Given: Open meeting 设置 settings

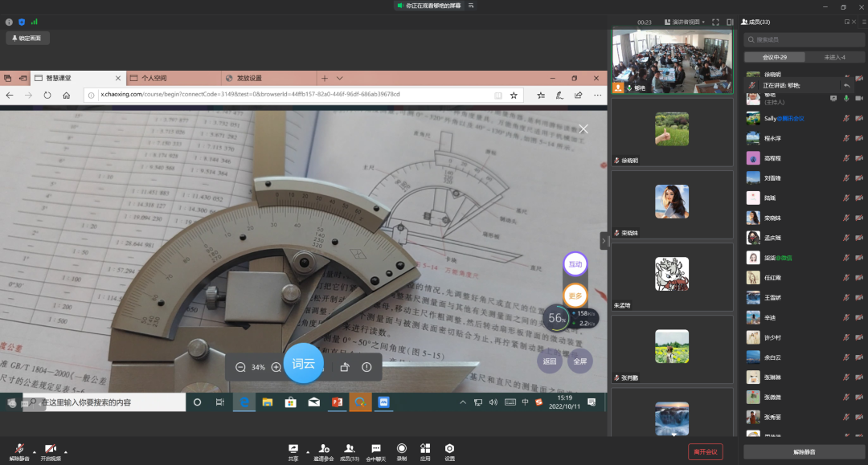Looking at the screenshot, I should [449, 451].
